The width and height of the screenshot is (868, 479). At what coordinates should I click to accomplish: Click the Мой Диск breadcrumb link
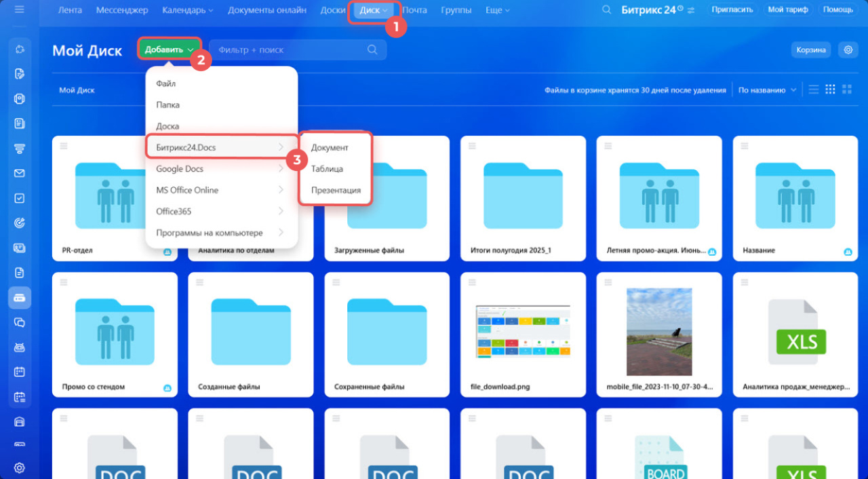[77, 90]
